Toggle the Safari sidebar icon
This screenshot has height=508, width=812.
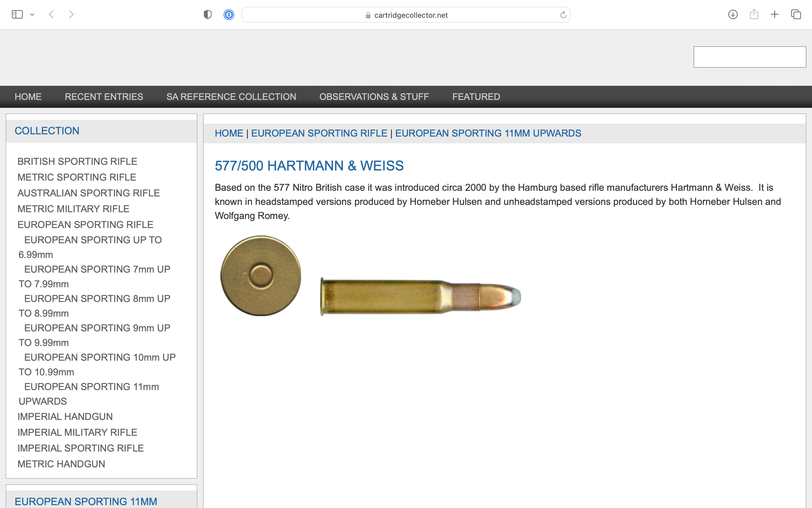pyautogui.click(x=17, y=14)
